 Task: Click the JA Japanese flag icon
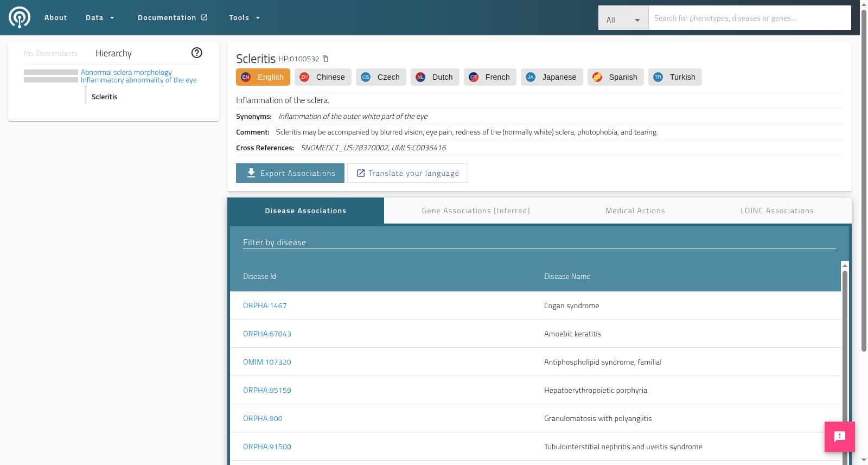[x=531, y=77]
